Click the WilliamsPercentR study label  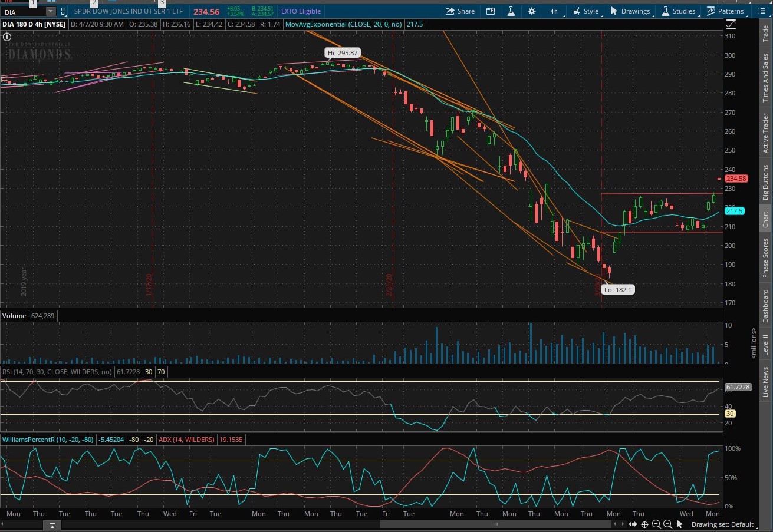click(x=47, y=440)
